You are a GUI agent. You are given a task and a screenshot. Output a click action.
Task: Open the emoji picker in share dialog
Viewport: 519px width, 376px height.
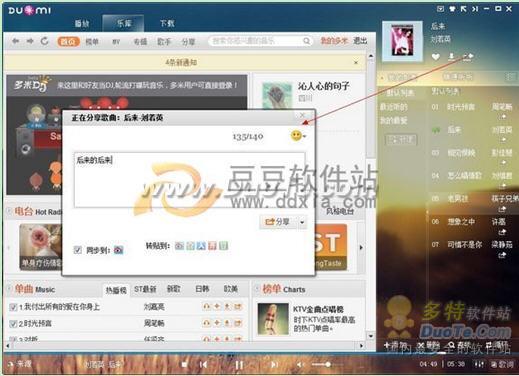(296, 136)
